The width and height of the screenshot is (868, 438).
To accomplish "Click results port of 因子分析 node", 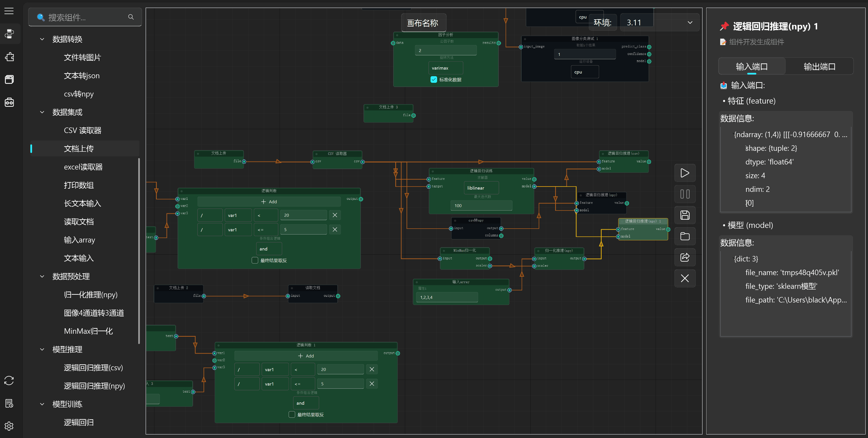I will 499,43.
